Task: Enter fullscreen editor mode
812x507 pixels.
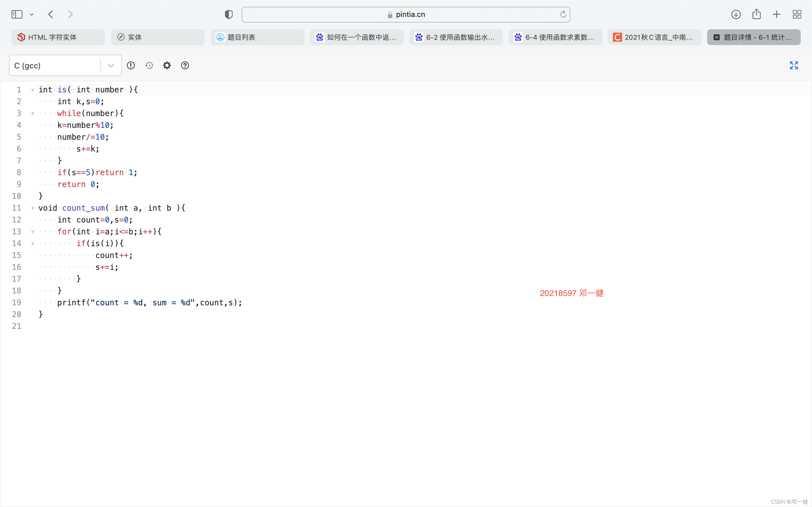Action: tap(794, 65)
